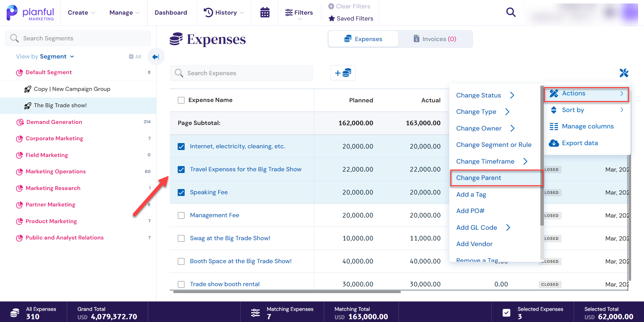The height and width of the screenshot is (322, 644).
Task: Click the Export data cloud icon
Action: click(554, 143)
